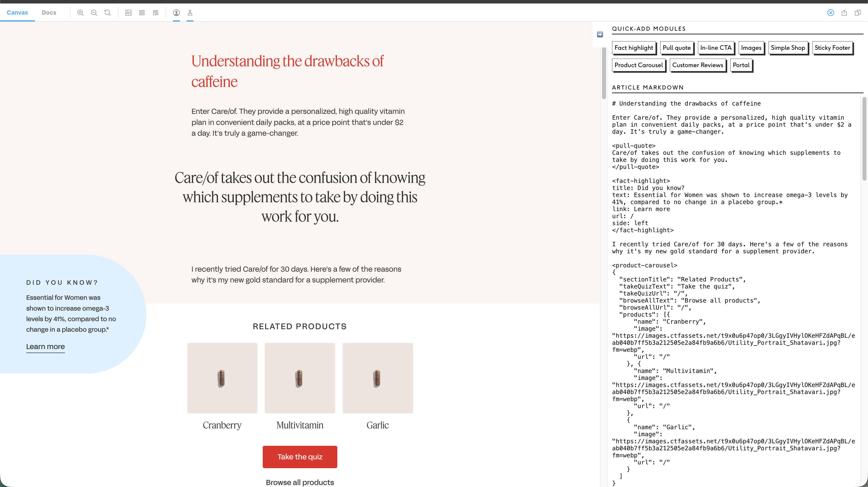This screenshot has width=868, height=487.
Task: Click the share/export icon at top right
Action: [x=844, y=13]
